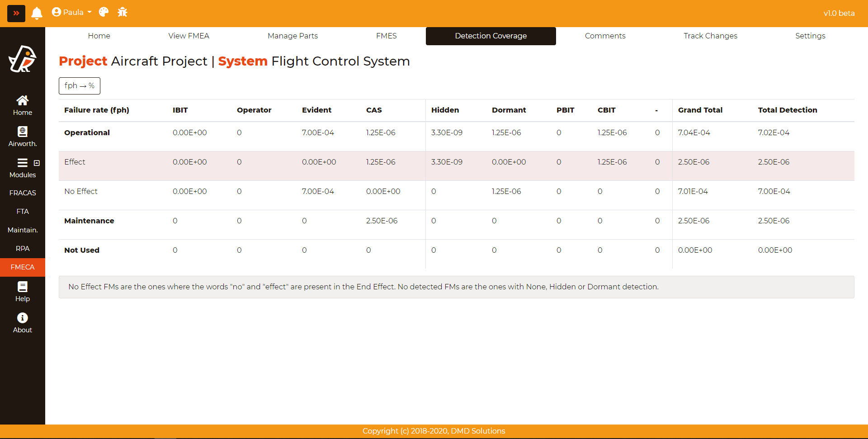Screen dimensions: 868x439
Task: Open the Paula user dropdown
Action: pos(71,12)
